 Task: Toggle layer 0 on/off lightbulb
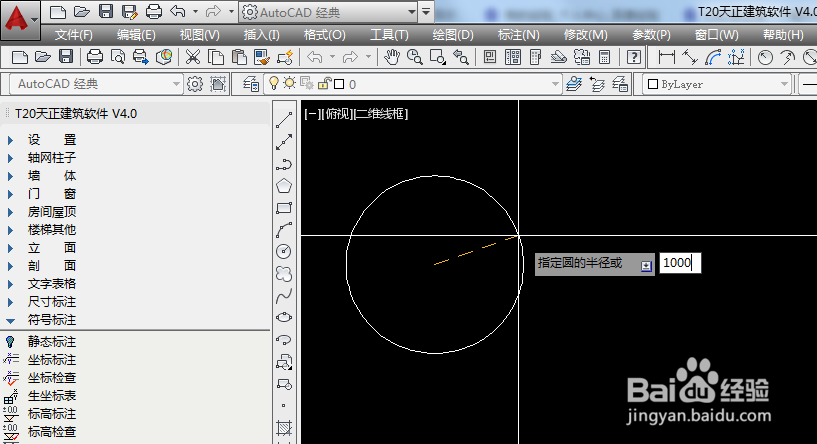click(274, 83)
